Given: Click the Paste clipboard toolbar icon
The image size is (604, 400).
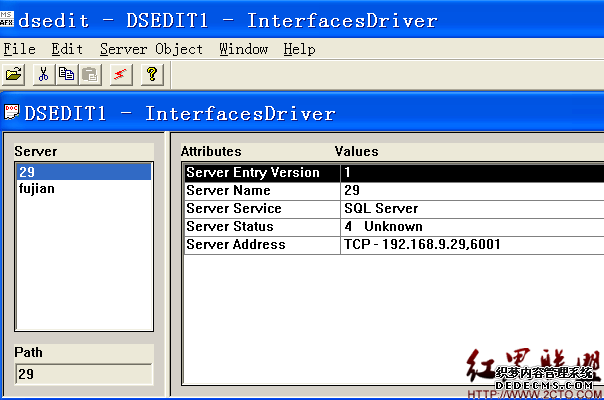Looking at the screenshot, I should click(90, 74).
